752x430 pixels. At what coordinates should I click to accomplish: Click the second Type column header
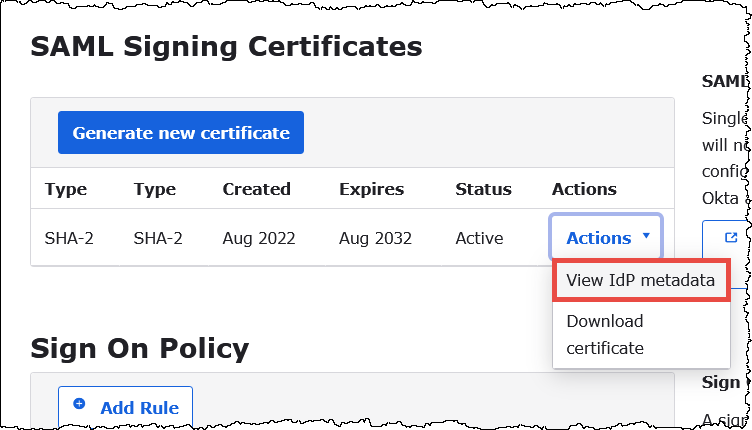tap(154, 189)
